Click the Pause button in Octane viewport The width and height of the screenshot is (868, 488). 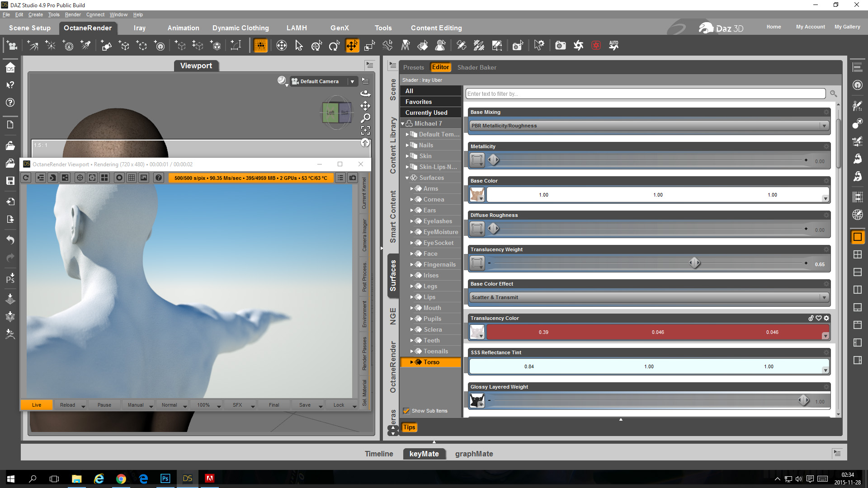104,405
